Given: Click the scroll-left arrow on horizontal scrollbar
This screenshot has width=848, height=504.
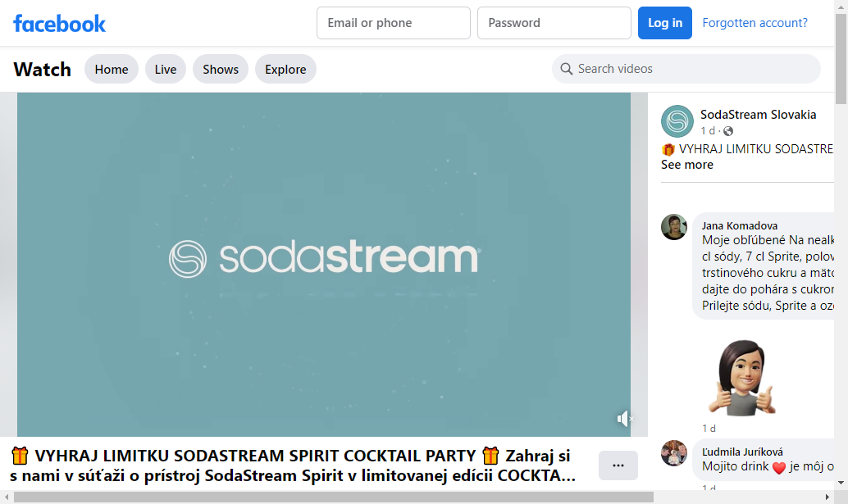Looking at the screenshot, I should (7, 497).
